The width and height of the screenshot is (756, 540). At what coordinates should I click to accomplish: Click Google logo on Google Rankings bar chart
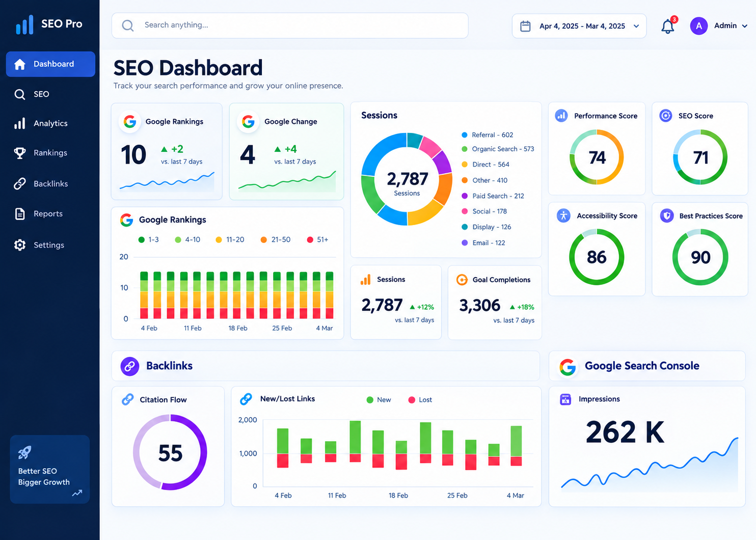[x=126, y=220]
